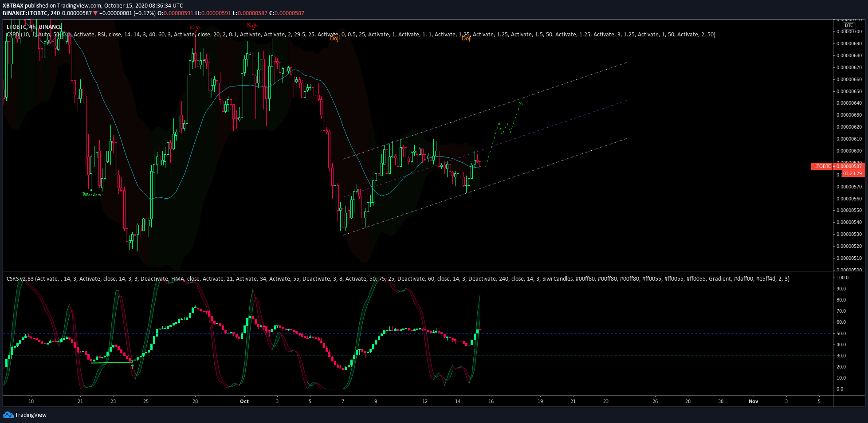Click the green Tweezers pattern label
The image size is (868, 423).
(91, 195)
